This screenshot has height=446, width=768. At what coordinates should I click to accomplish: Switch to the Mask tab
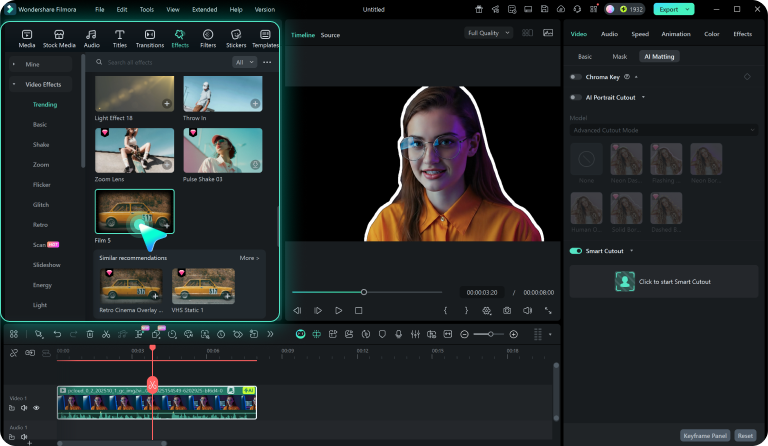coord(619,57)
